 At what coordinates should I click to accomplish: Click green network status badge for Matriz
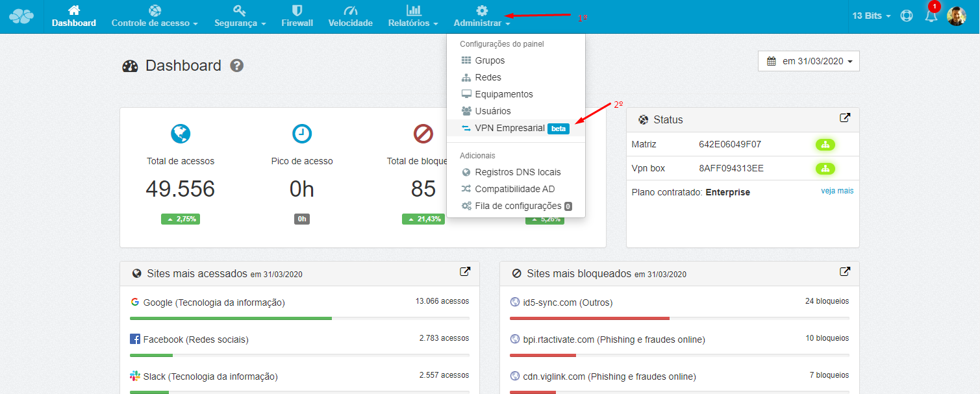825,144
